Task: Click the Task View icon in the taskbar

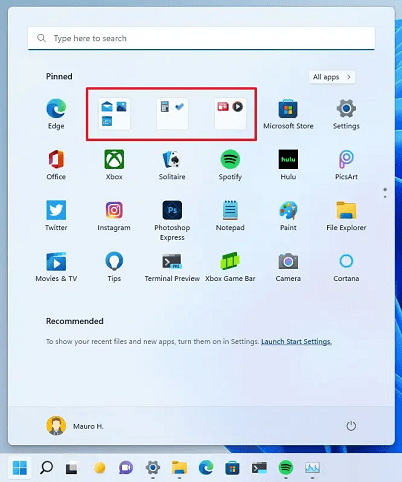Action: pos(72,468)
